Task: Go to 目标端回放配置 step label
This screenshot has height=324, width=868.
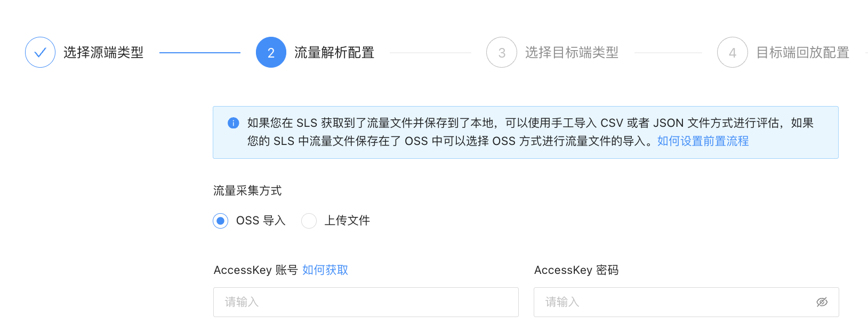Action: click(802, 52)
